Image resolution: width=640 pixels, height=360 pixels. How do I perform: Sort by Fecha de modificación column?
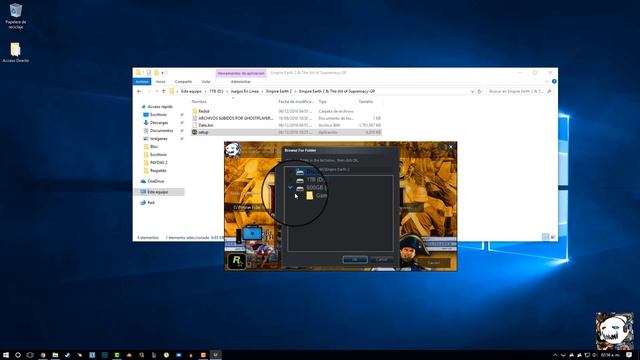pyautogui.click(x=296, y=102)
